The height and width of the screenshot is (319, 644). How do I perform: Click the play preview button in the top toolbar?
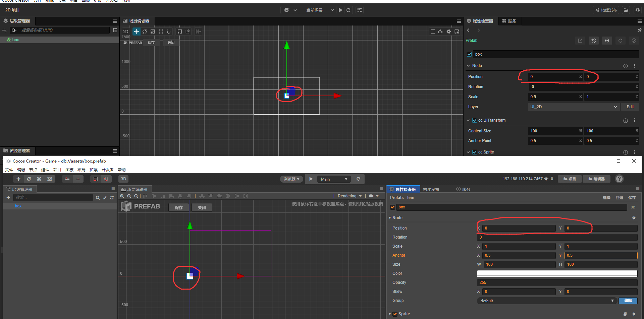click(340, 10)
